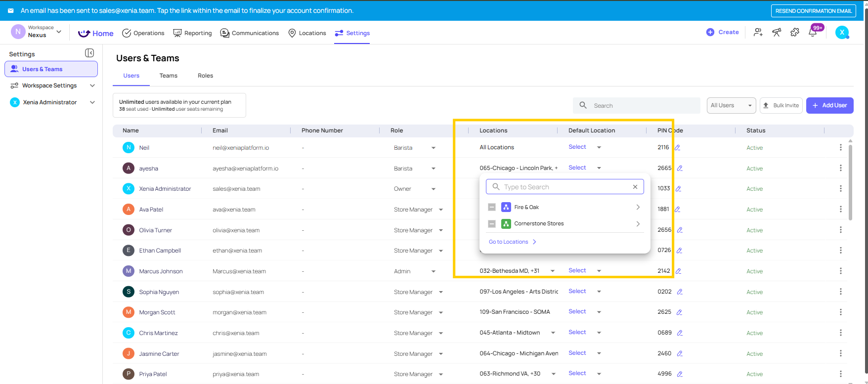This screenshot has height=384, width=868.
Task: Open the All Users filter dropdown
Action: [731, 105]
